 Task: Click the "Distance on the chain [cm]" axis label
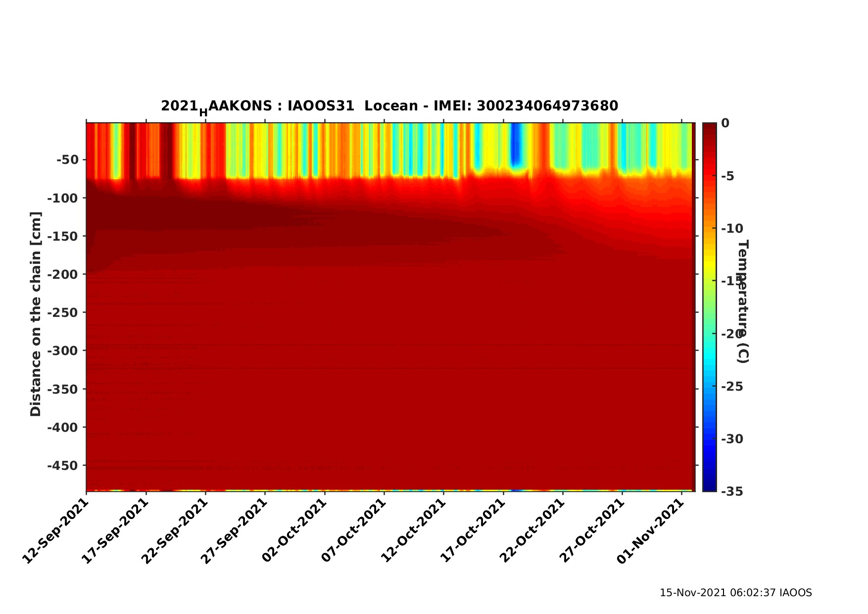pos(36,314)
